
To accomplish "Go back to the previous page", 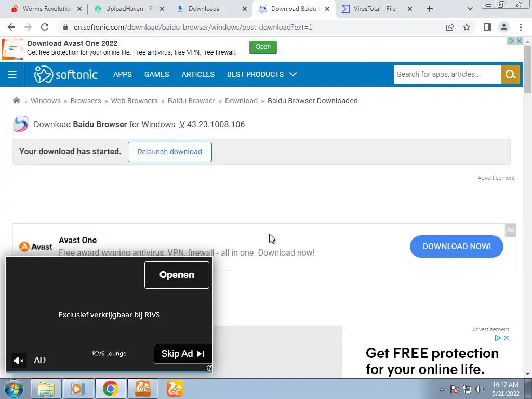I will point(11,27).
